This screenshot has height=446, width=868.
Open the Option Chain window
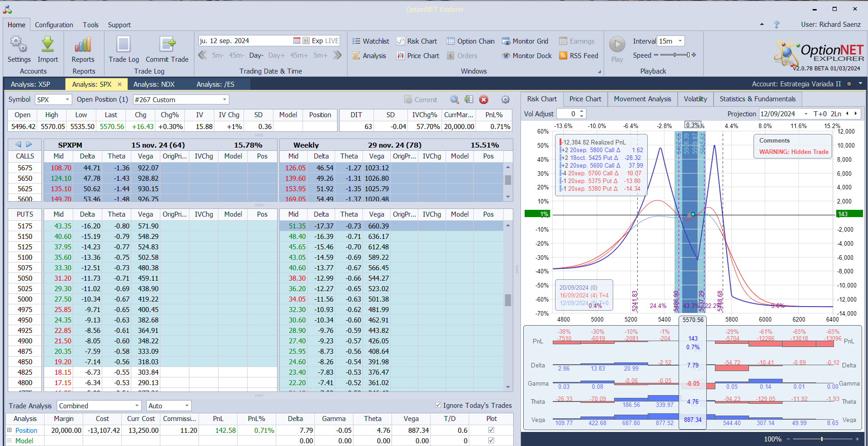click(x=470, y=41)
